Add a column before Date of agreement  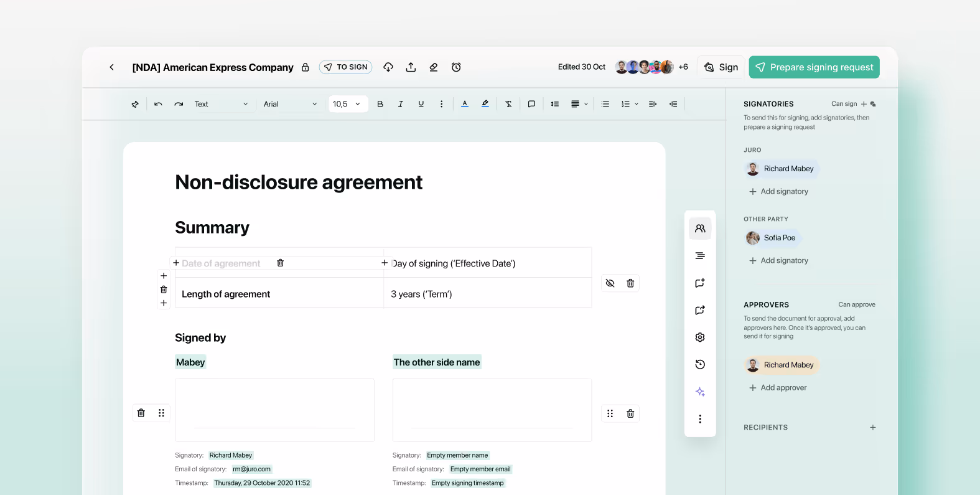(x=176, y=263)
